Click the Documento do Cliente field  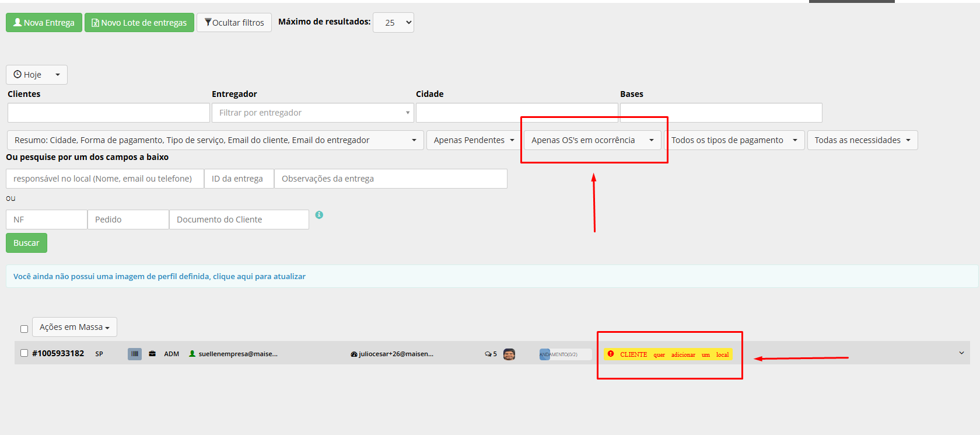tap(239, 220)
